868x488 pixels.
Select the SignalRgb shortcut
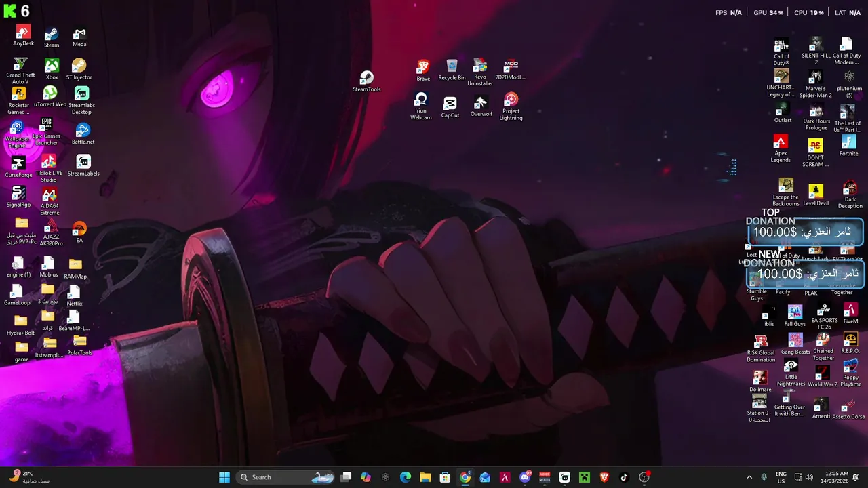point(18,197)
